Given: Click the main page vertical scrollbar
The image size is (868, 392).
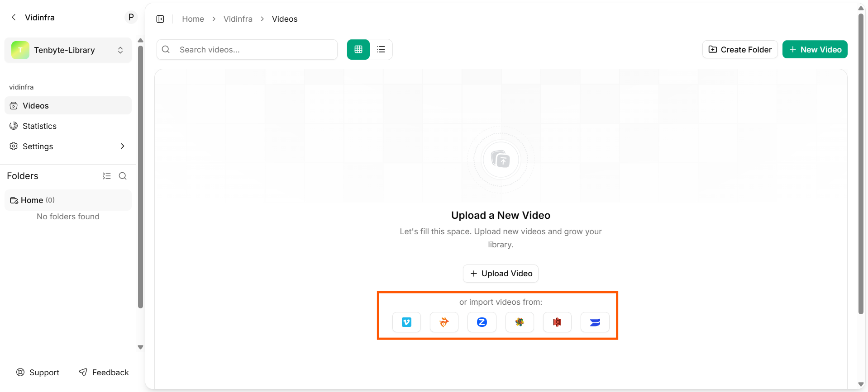Looking at the screenshot, I should point(861,163).
